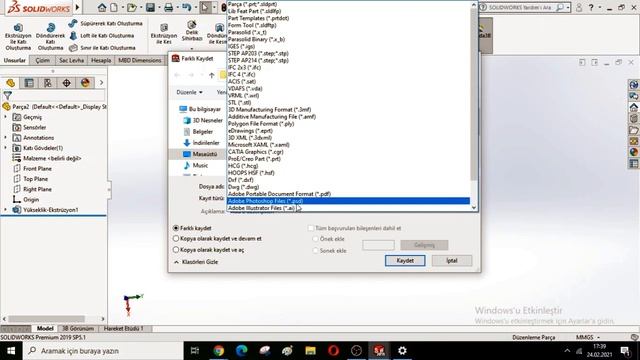Open File Explorer from the taskbar

(310, 351)
